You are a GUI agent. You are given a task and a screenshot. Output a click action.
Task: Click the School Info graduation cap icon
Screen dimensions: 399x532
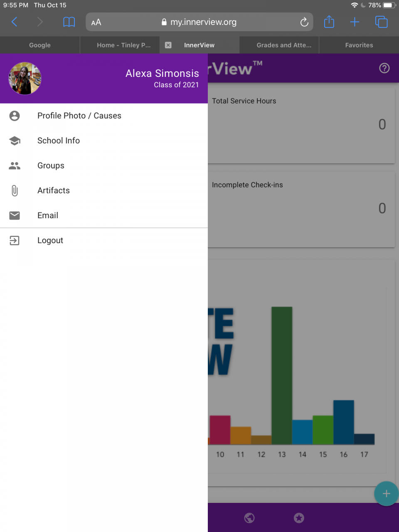coord(15,140)
